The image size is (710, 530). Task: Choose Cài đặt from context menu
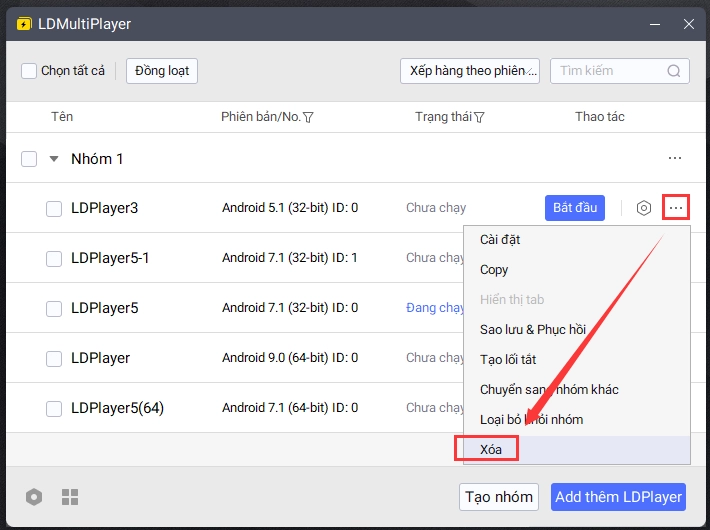pos(577,239)
